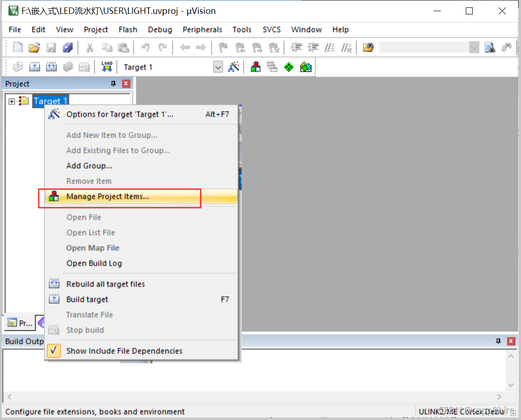Switch to the Pr... project tab
Screen dimensions: 521x420
pos(20,323)
